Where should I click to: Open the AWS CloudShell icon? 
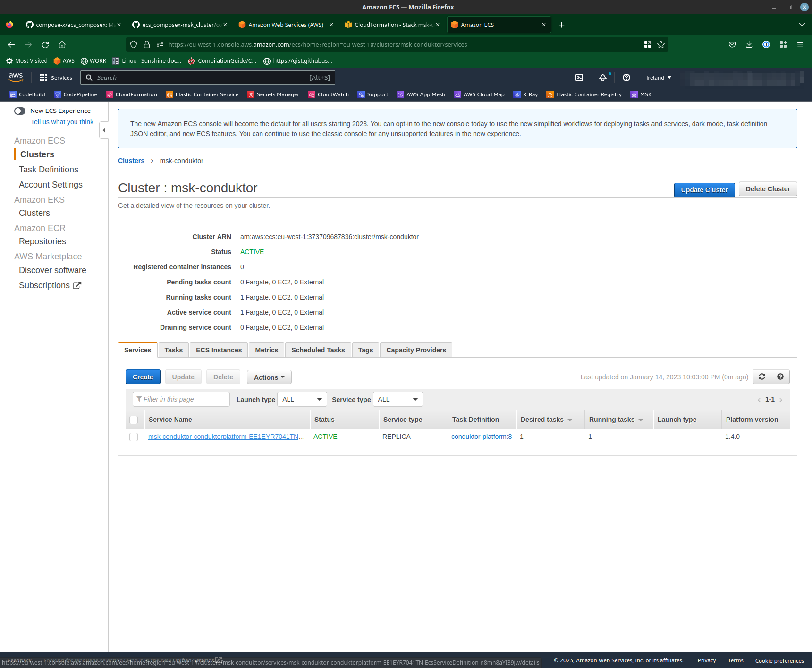579,77
